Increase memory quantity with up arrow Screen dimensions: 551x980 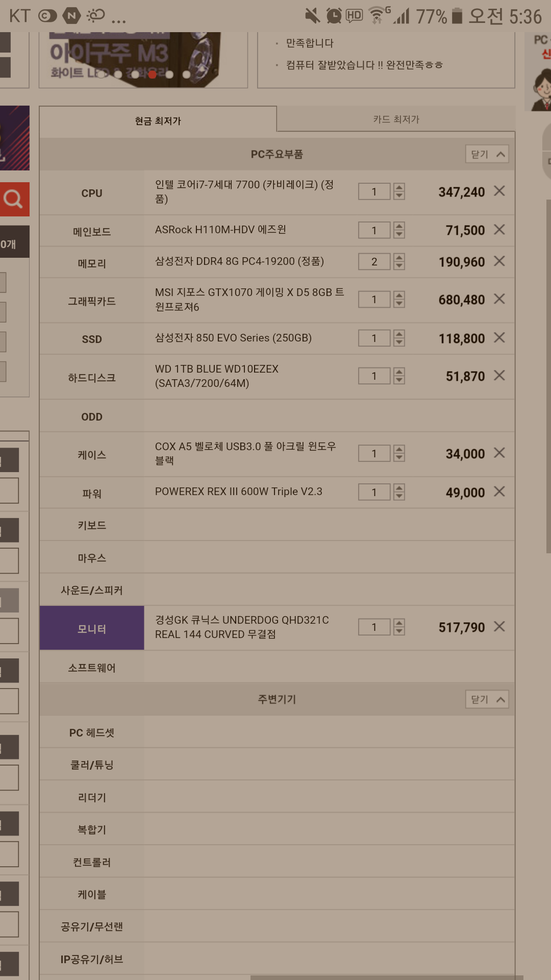[x=399, y=257]
